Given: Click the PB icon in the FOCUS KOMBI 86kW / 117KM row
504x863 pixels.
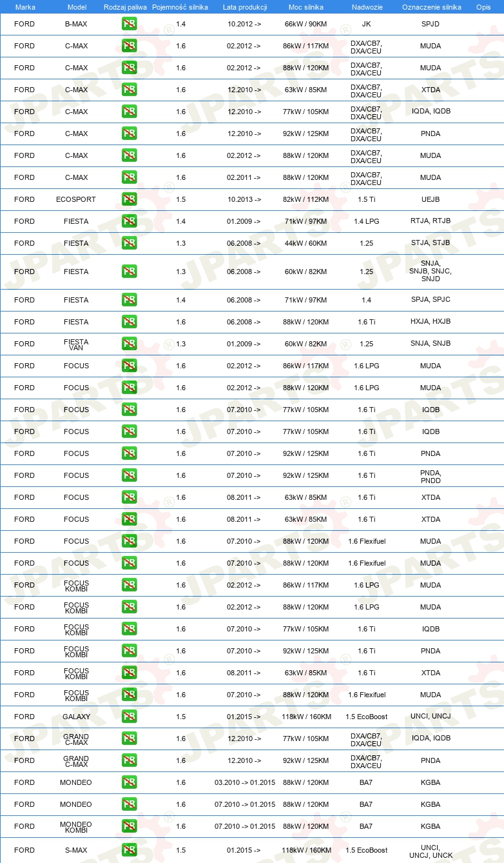Looking at the screenshot, I should pos(130,585).
